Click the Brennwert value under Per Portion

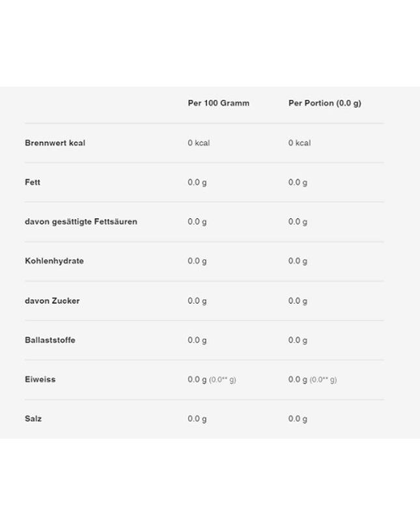click(300, 143)
